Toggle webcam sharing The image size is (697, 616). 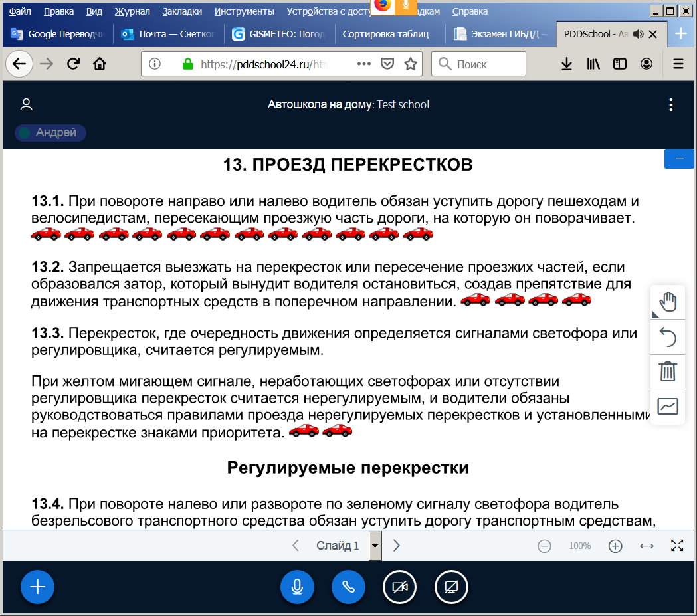(399, 587)
